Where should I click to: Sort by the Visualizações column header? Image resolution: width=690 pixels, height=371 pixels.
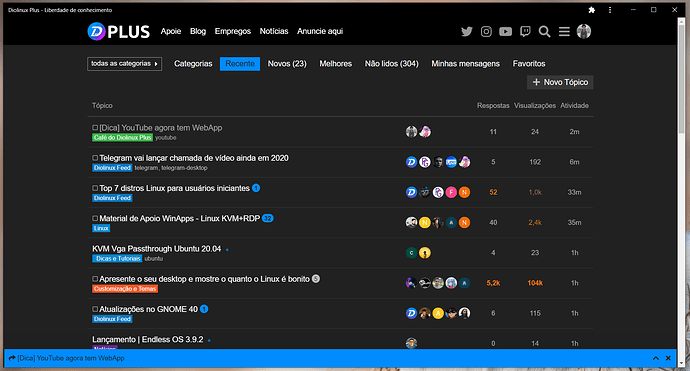[x=535, y=106]
